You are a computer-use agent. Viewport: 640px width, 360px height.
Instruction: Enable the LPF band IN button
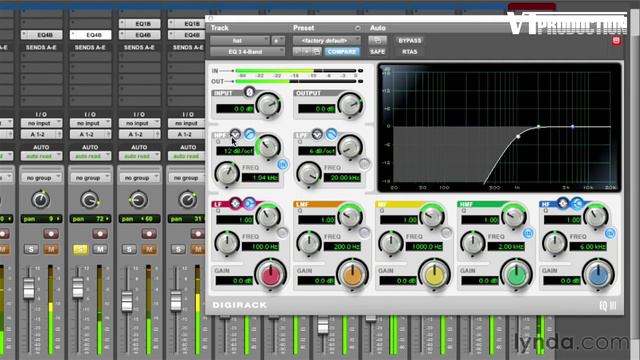click(364, 164)
